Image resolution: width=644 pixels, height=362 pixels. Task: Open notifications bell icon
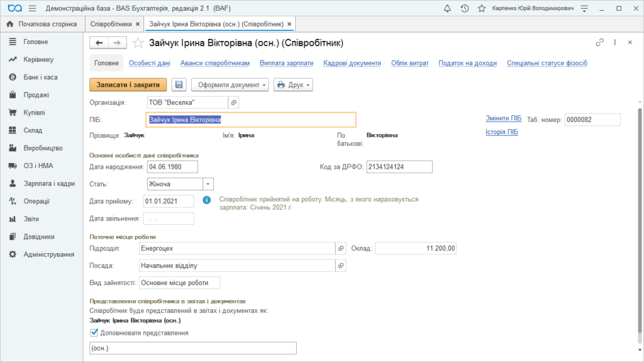click(447, 8)
